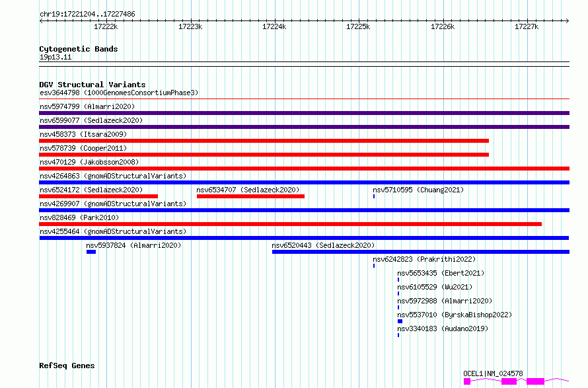The width and height of the screenshot is (588, 388).
Task: Open nsv578739 (Cooper2011) variant label
Action: pos(83,148)
